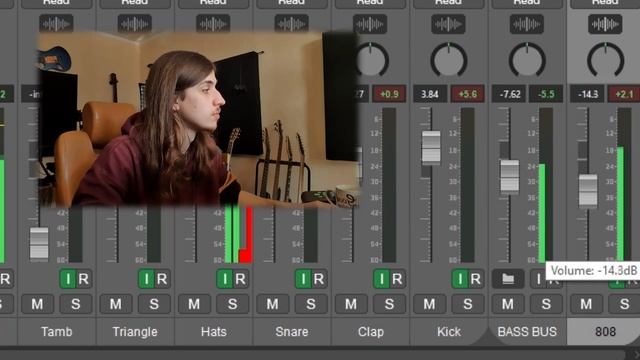Open the 808 channel editor waveform icon
The image size is (640, 360).
pos(605,24)
